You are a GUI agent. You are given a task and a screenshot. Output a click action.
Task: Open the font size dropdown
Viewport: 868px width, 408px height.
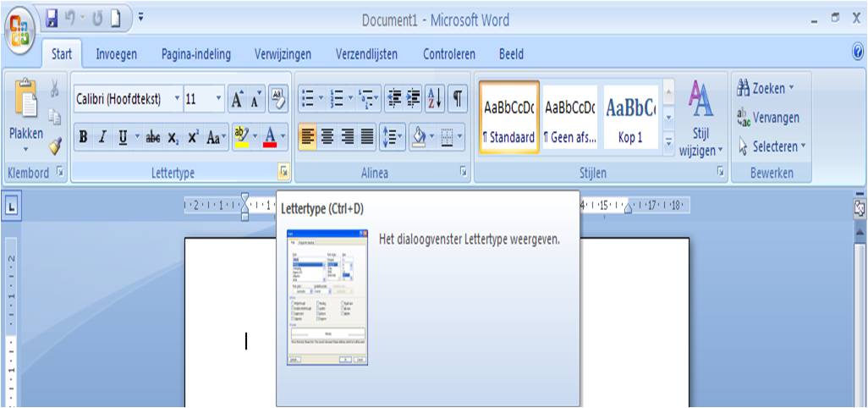click(218, 99)
